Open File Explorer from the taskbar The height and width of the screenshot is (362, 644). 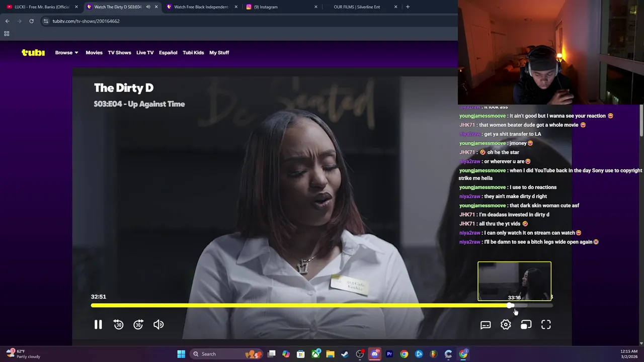tap(330, 354)
